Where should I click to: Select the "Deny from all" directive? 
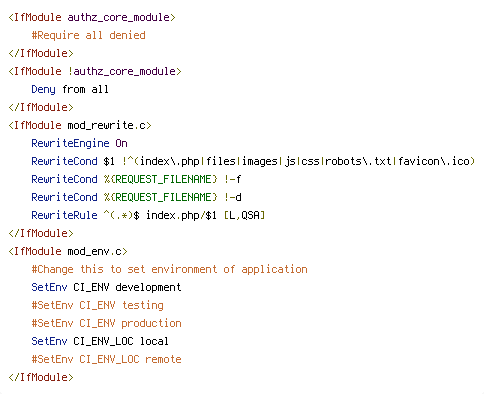[x=70, y=89]
